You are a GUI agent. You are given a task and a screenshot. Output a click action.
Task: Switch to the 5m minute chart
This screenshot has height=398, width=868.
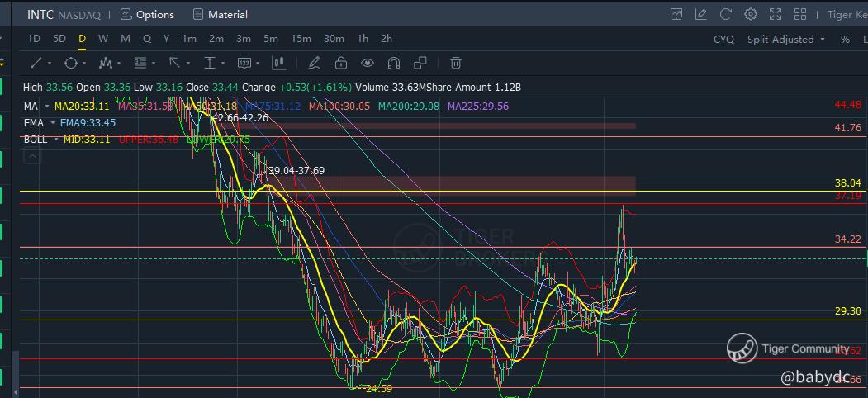click(x=271, y=39)
